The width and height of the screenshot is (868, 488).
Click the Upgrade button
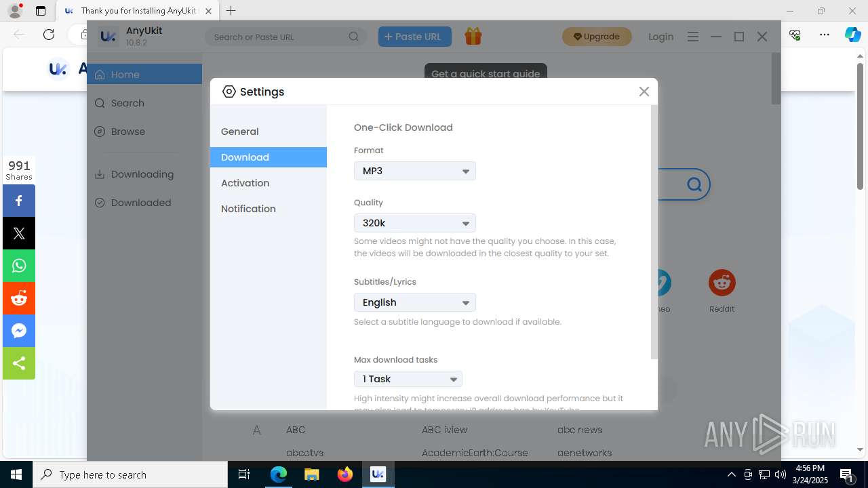coord(597,37)
